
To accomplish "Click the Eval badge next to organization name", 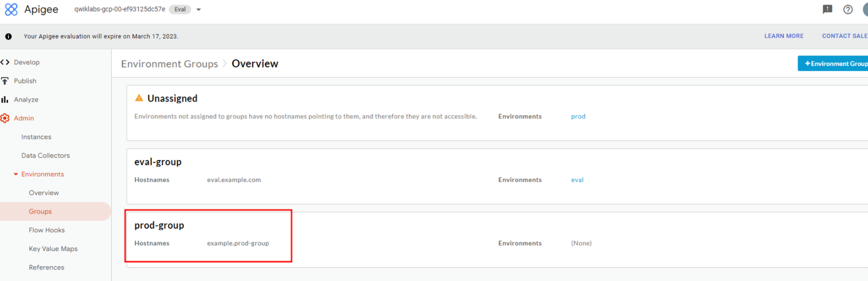I will (x=180, y=10).
